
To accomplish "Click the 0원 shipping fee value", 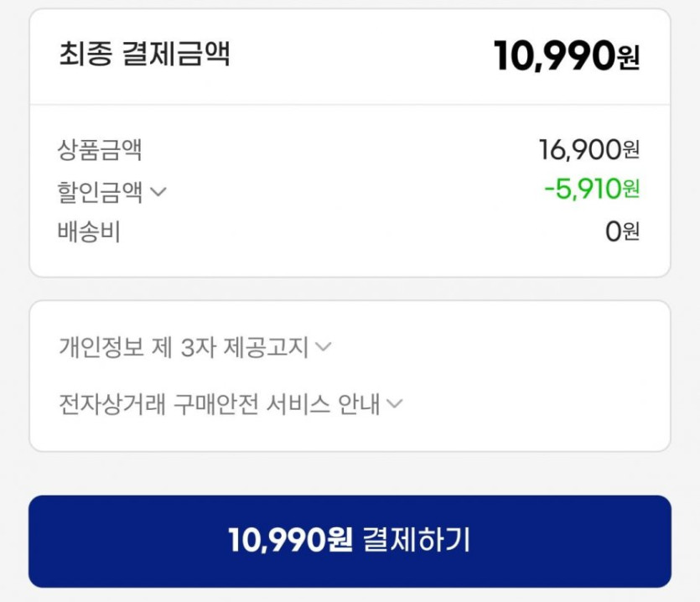I will [x=623, y=232].
